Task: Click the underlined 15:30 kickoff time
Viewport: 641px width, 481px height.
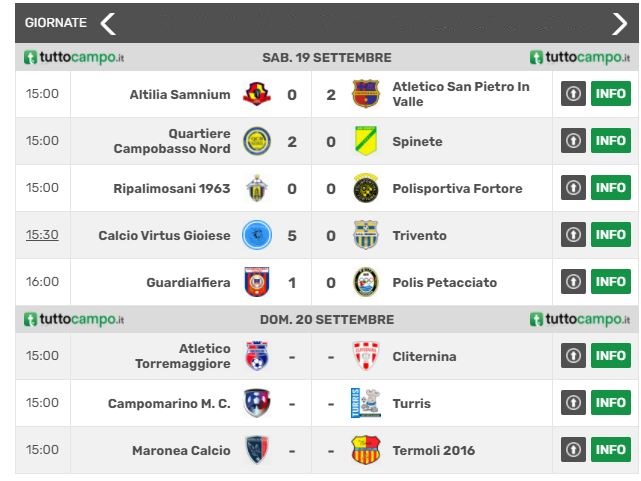Action: [x=42, y=235]
